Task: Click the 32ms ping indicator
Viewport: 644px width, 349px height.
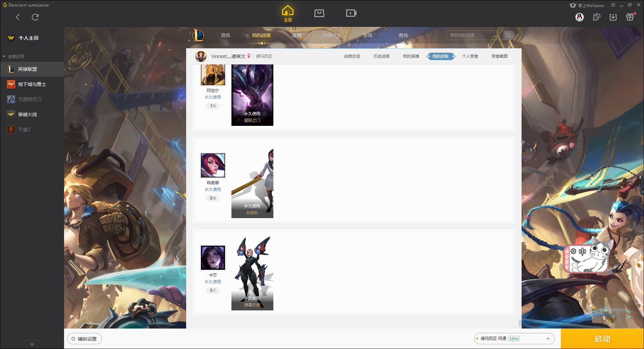Action: point(514,339)
